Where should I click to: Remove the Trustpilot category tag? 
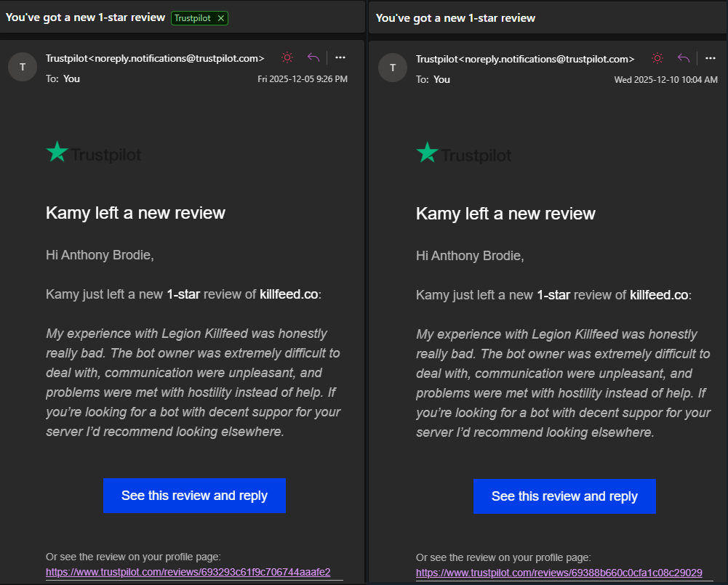coord(221,18)
